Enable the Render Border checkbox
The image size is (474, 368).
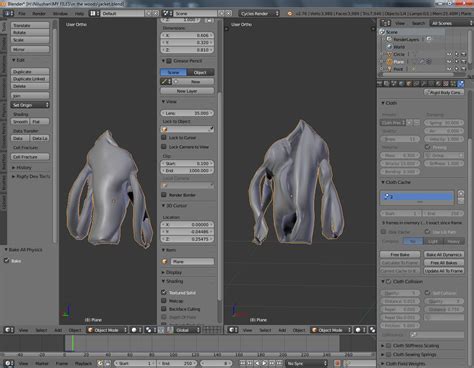tap(164, 195)
